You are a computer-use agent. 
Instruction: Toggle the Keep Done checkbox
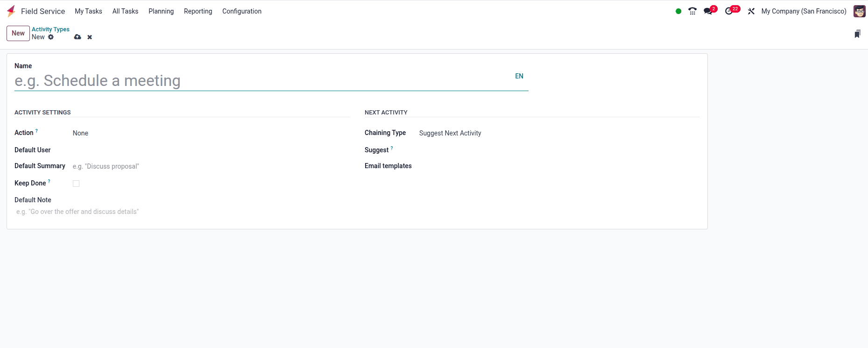tap(76, 184)
